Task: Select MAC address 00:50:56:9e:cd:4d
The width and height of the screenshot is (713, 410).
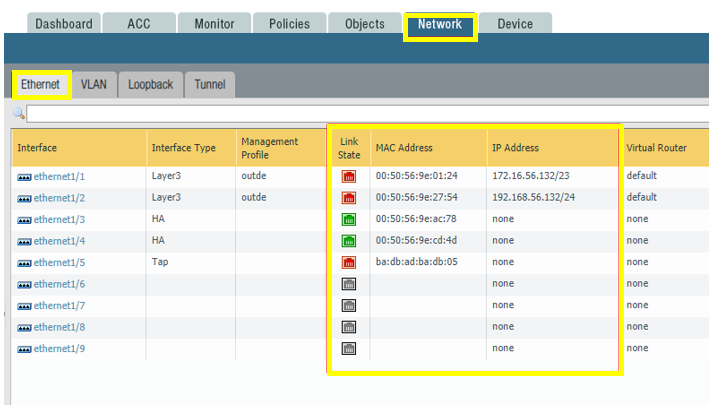Action: [x=416, y=240]
